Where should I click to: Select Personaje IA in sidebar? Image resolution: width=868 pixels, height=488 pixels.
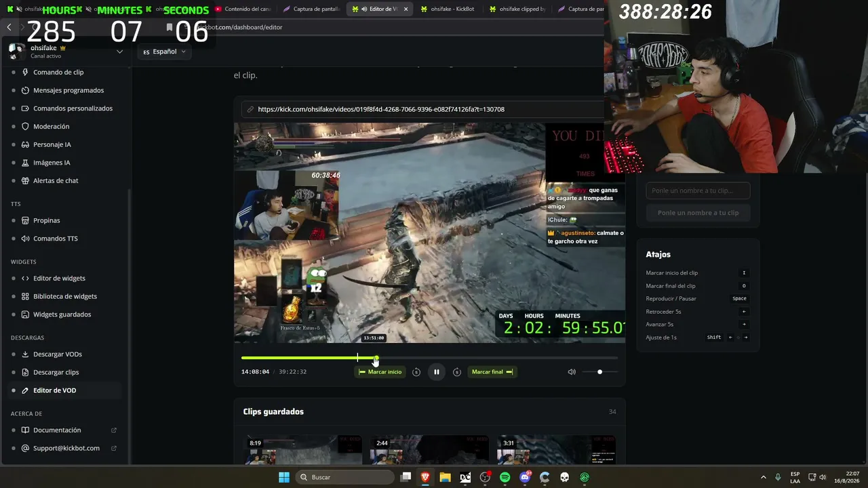click(x=52, y=144)
